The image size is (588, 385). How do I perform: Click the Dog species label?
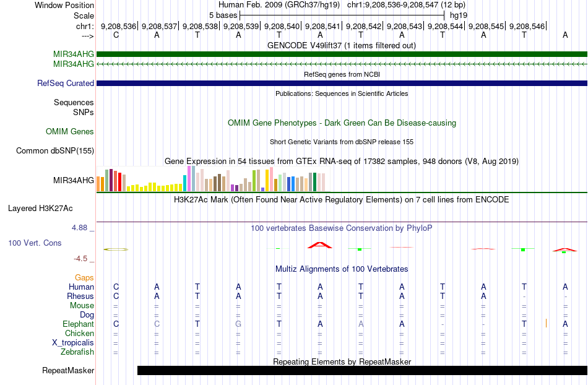87,315
